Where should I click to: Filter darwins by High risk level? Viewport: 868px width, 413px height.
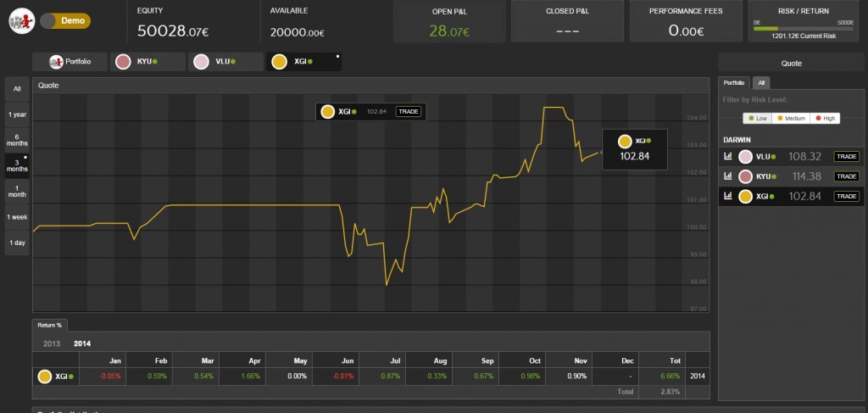825,118
